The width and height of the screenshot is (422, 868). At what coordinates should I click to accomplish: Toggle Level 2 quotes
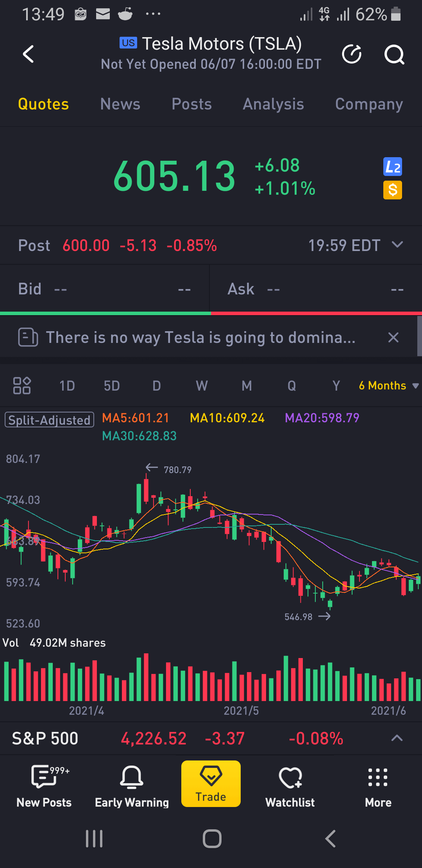tap(393, 167)
